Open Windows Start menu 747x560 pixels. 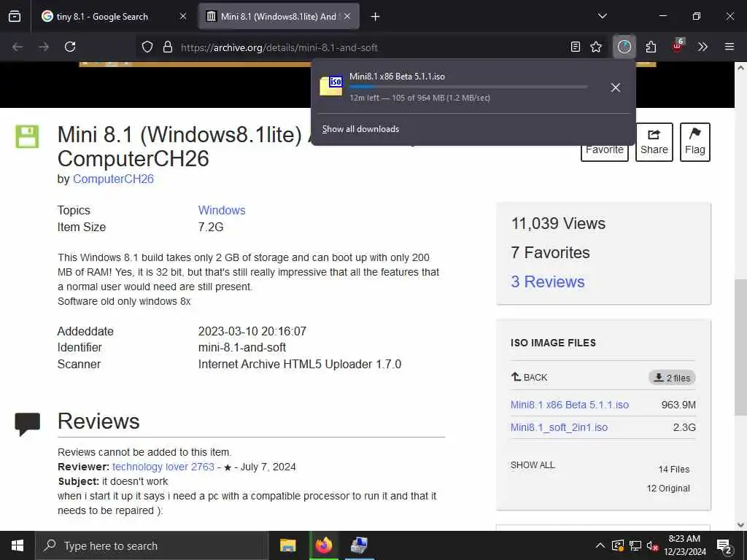(18, 545)
